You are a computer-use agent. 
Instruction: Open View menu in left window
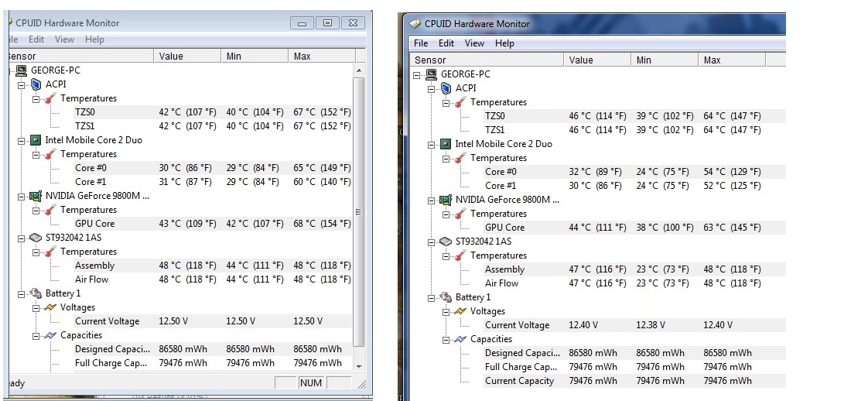(64, 39)
